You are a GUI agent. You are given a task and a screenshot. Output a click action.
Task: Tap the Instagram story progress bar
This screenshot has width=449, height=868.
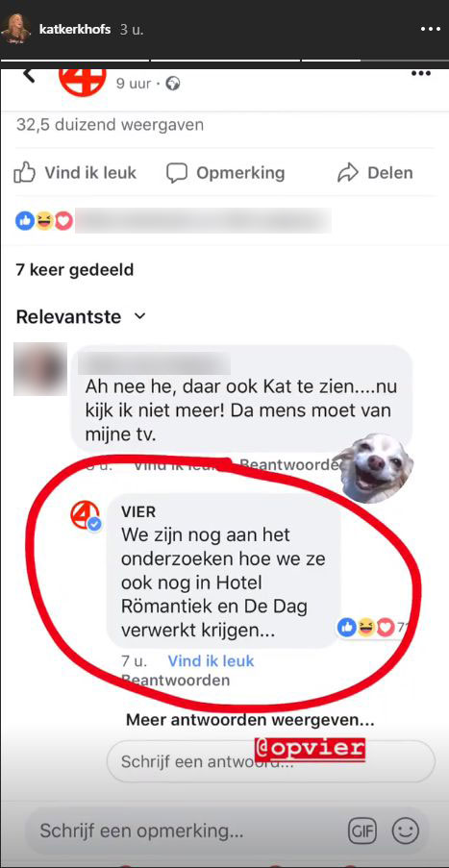pos(224,60)
